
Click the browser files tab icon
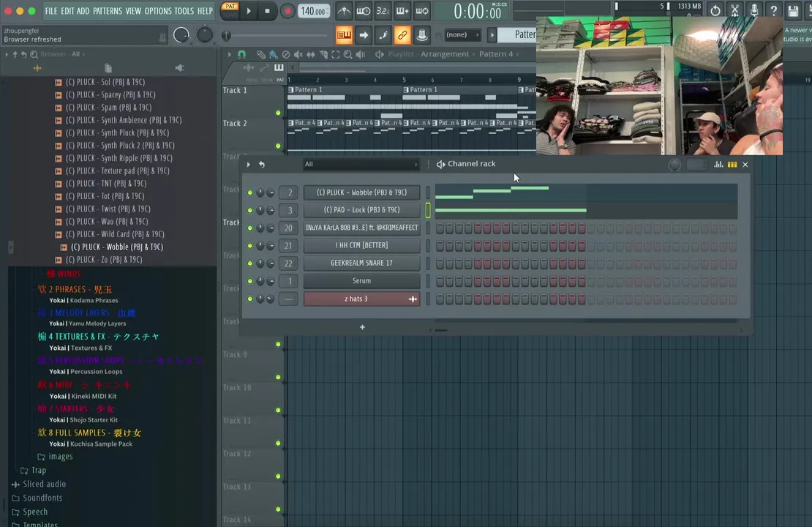coord(108,68)
